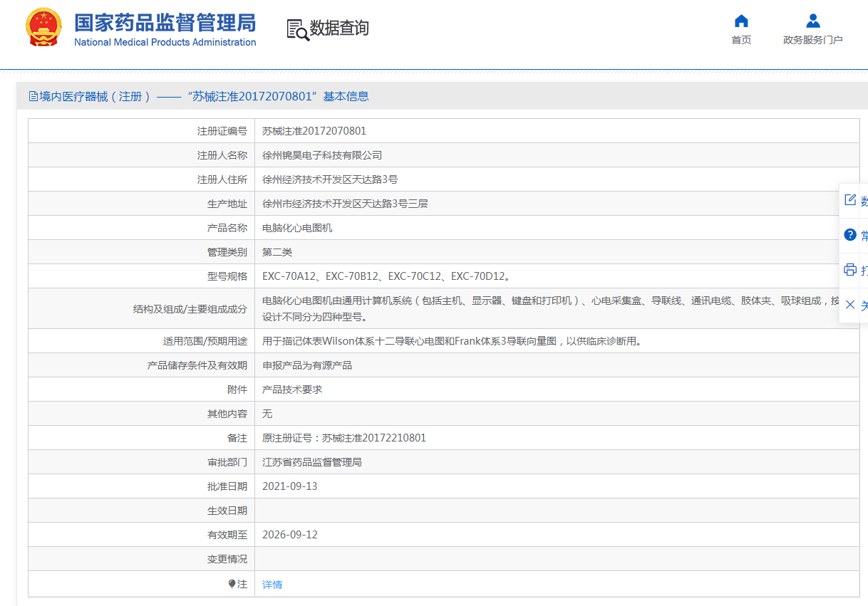Open the 数据查询 search icon
This screenshot has width=868, height=606.
[298, 29]
